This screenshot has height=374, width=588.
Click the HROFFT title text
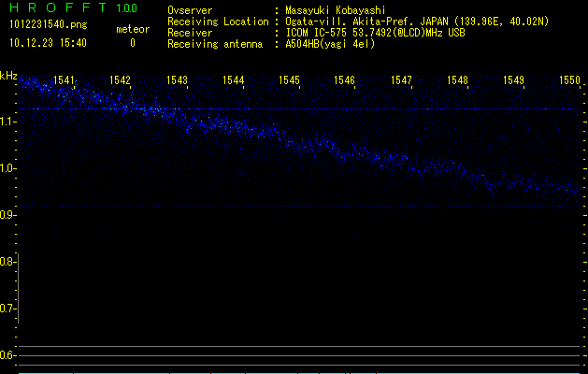(x=56, y=9)
